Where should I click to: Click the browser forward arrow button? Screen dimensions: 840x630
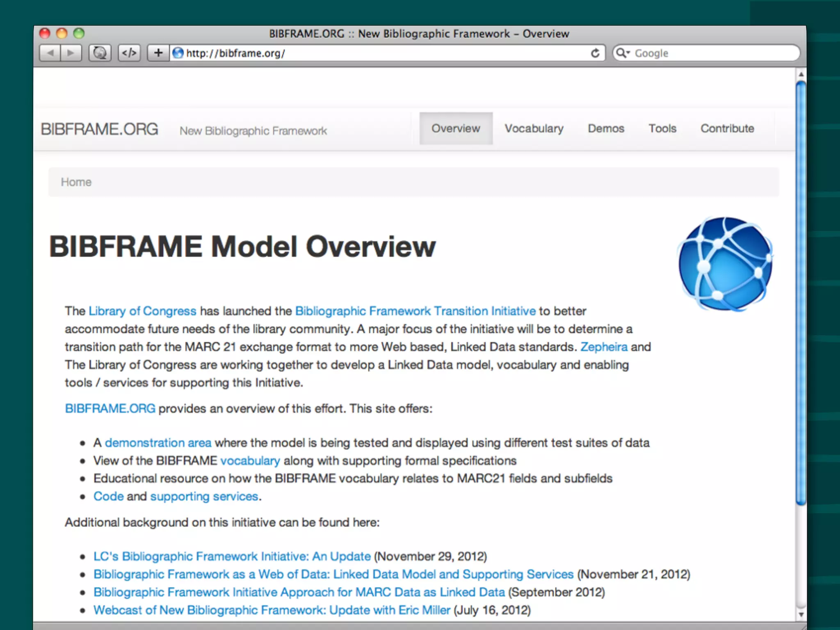pyautogui.click(x=71, y=53)
